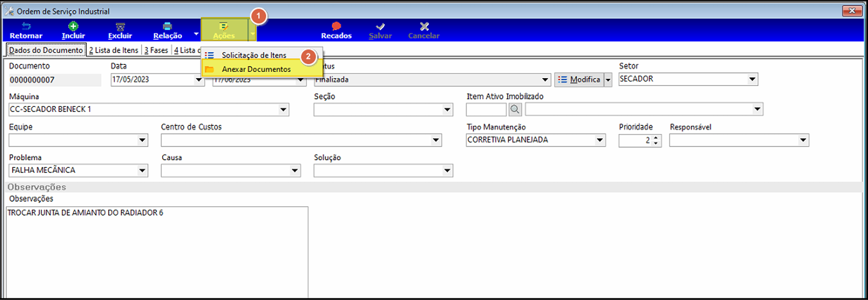The width and height of the screenshot is (868, 300).
Task: Click the Excluir toolbar icon
Action: tap(120, 26)
